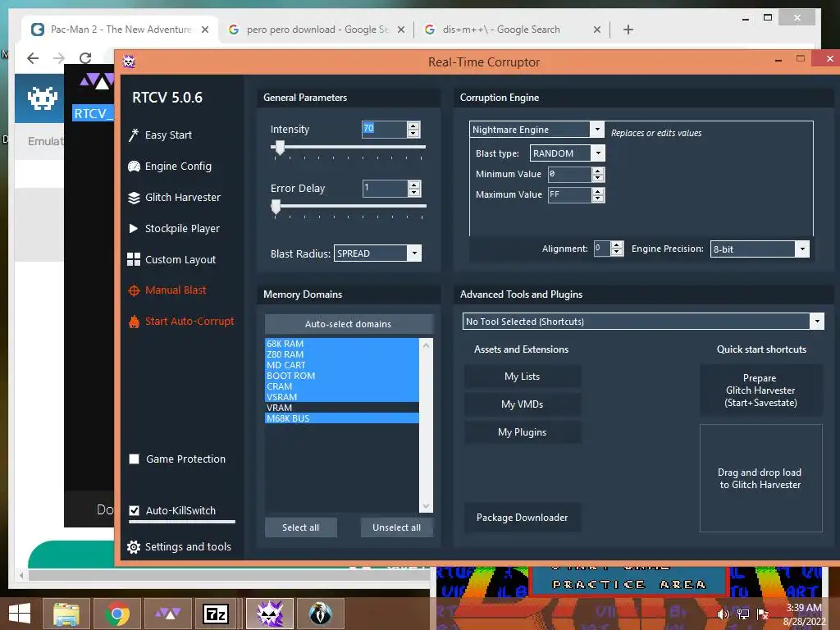This screenshot has width=840, height=630.
Task: Click Auto-select domains button
Action: click(x=348, y=324)
